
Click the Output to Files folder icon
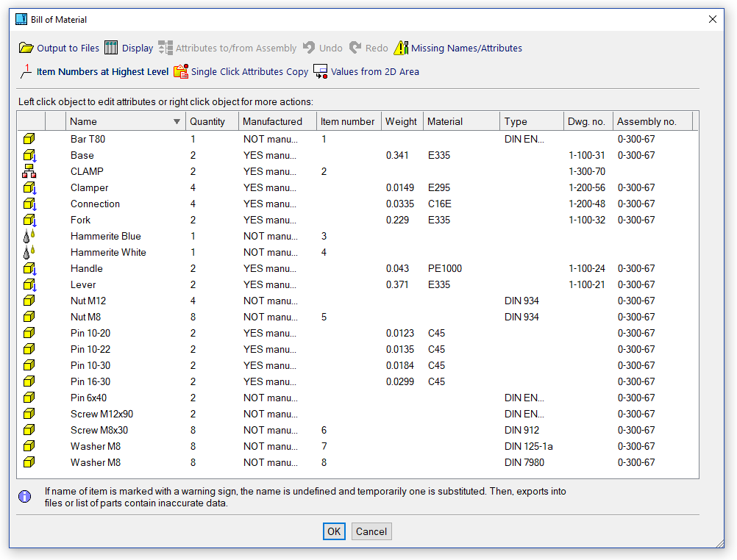click(26, 49)
